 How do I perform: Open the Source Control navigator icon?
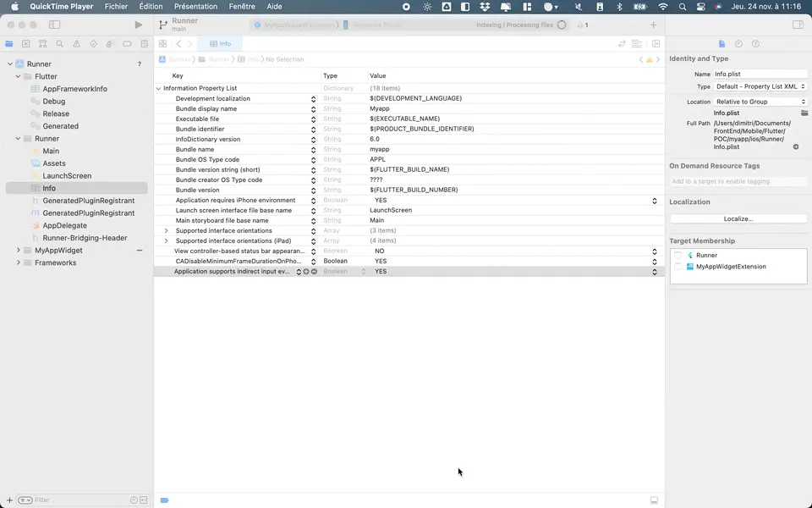coord(26,44)
